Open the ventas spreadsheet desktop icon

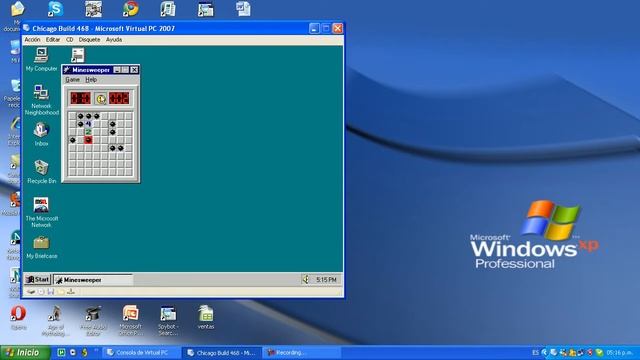pos(206,318)
